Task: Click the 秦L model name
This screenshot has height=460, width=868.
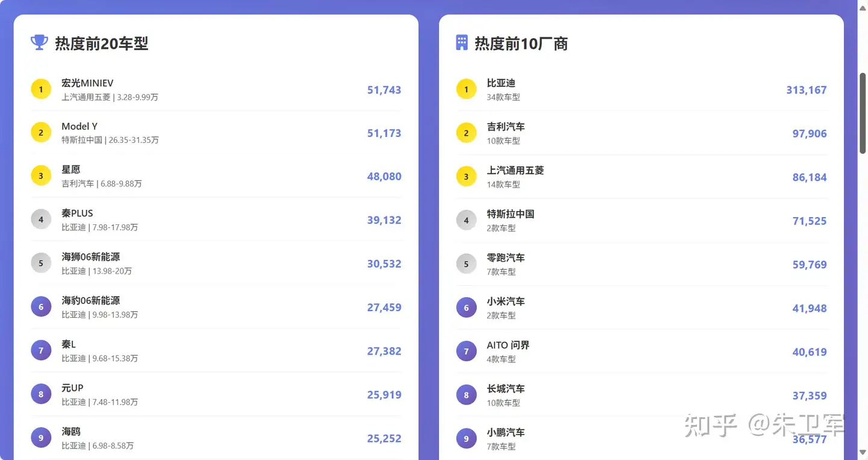Action: pyautogui.click(x=69, y=345)
